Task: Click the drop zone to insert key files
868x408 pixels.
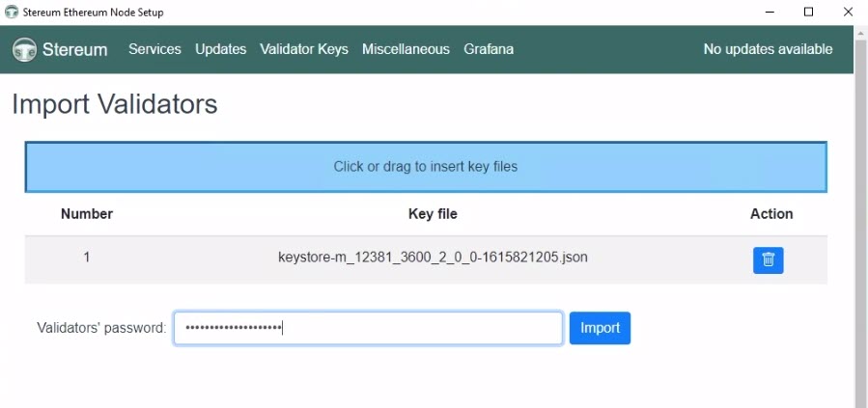Action: (x=426, y=167)
